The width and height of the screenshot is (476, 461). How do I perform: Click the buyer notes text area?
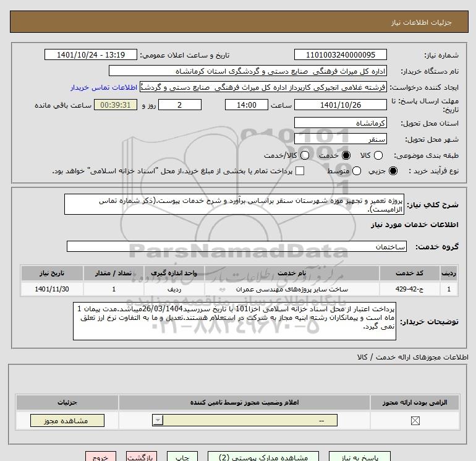point(234,321)
